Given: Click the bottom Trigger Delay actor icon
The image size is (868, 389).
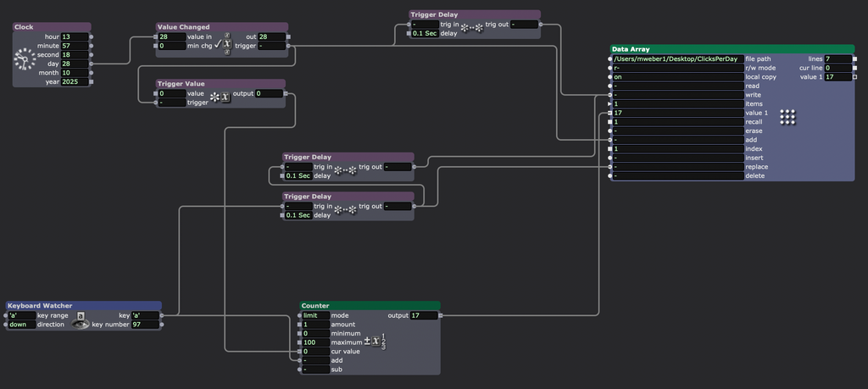Looking at the screenshot, I should point(345,209).
